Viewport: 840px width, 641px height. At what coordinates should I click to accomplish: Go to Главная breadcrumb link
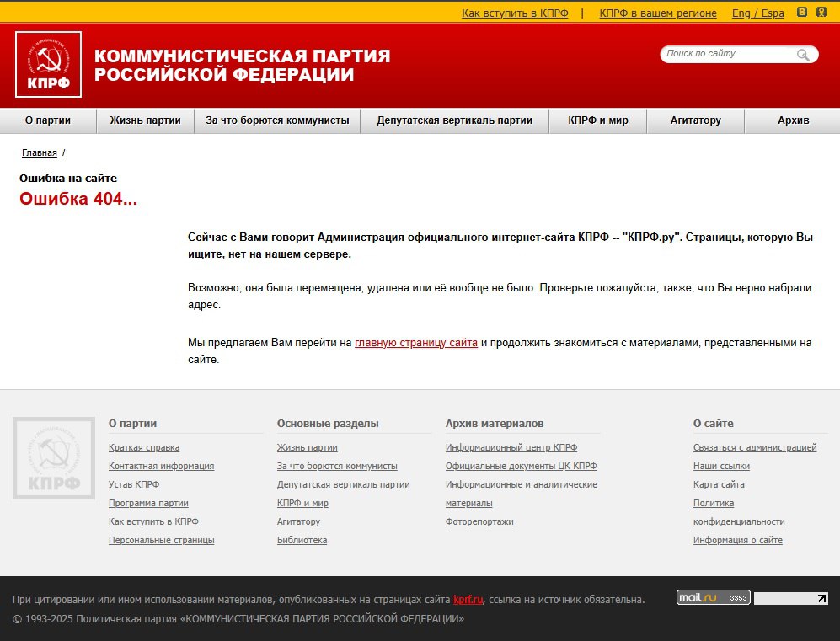point(39,152)
